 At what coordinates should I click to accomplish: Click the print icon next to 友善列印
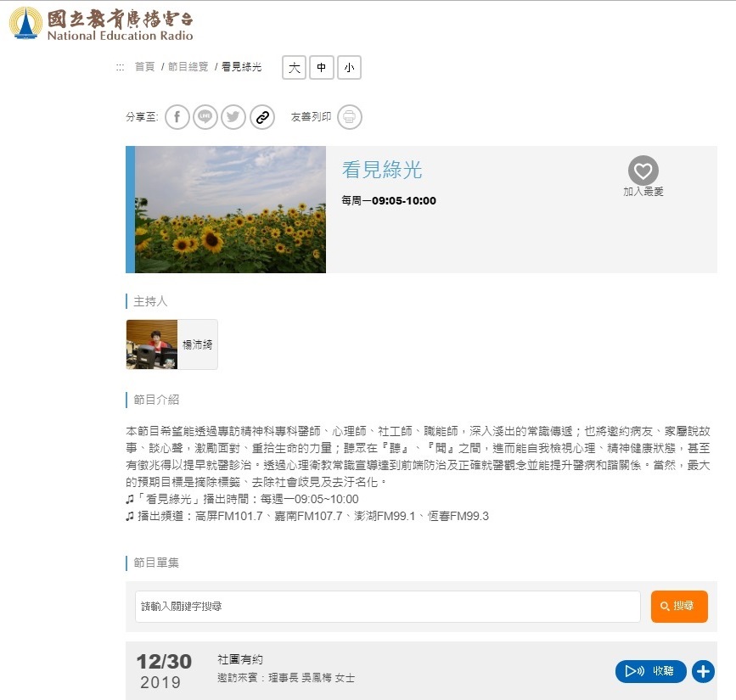point(349,117)
